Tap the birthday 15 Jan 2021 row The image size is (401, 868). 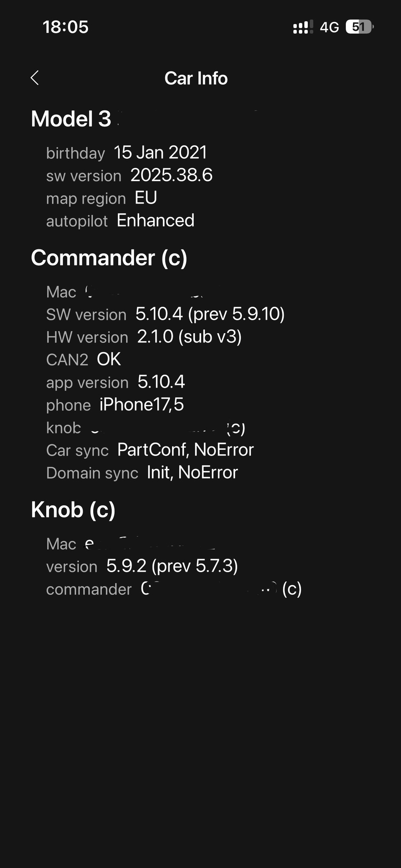(x=126, y=153)
